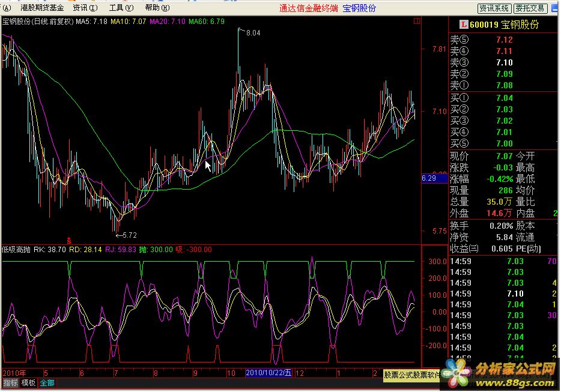The width and height of the screenshot is (561, 392).
Task: Click the 现量 value 286
Action: coord(506,190)
